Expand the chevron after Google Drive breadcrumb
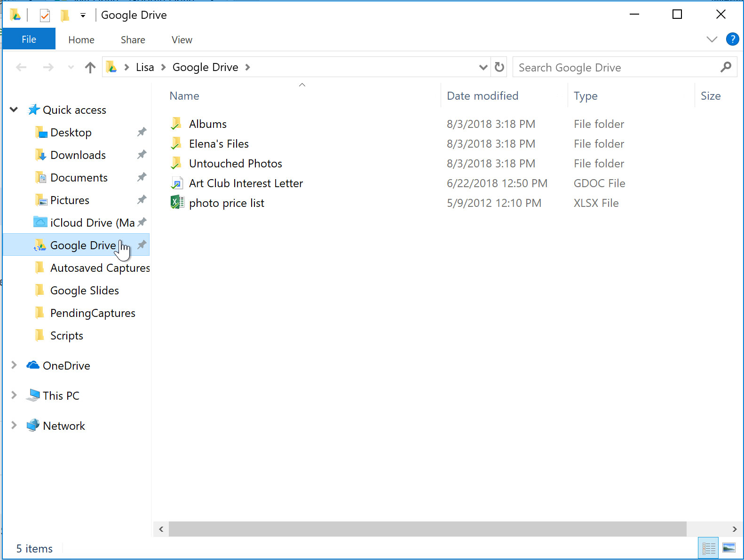 (247, 67)
